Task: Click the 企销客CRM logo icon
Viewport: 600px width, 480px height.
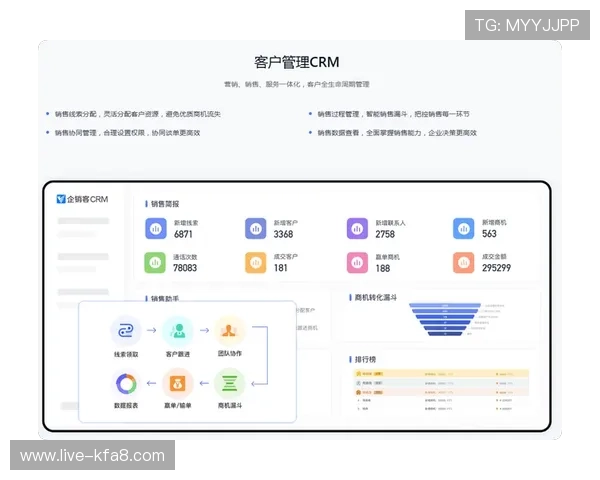Action: pyautogui.click(x=61, y=199)
